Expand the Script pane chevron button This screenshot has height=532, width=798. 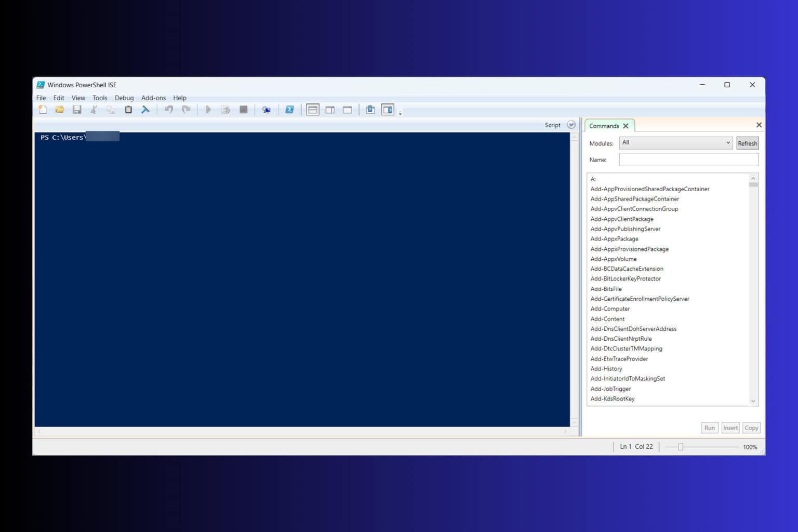[x=571, y=125]
